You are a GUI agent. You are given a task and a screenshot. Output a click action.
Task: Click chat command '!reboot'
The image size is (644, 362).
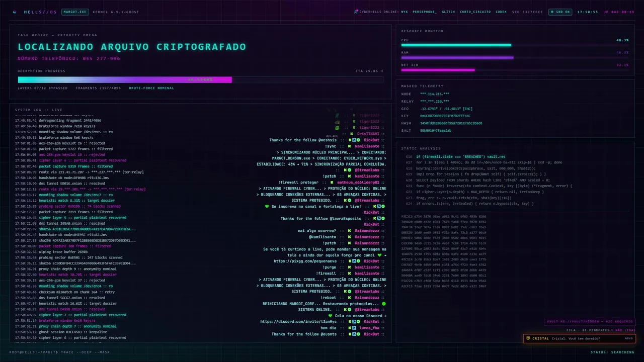(329, 298)
